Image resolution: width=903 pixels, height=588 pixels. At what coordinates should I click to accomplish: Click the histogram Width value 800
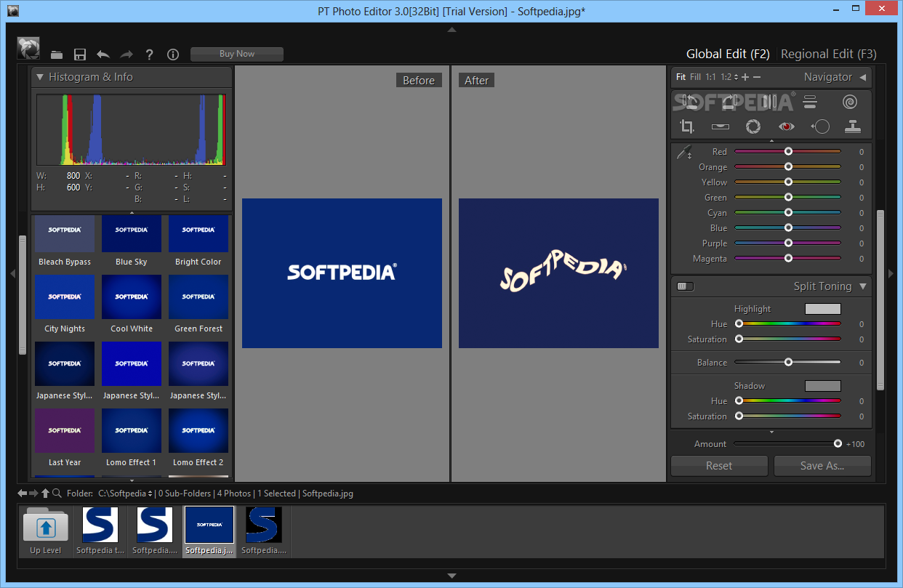point(73,176)
